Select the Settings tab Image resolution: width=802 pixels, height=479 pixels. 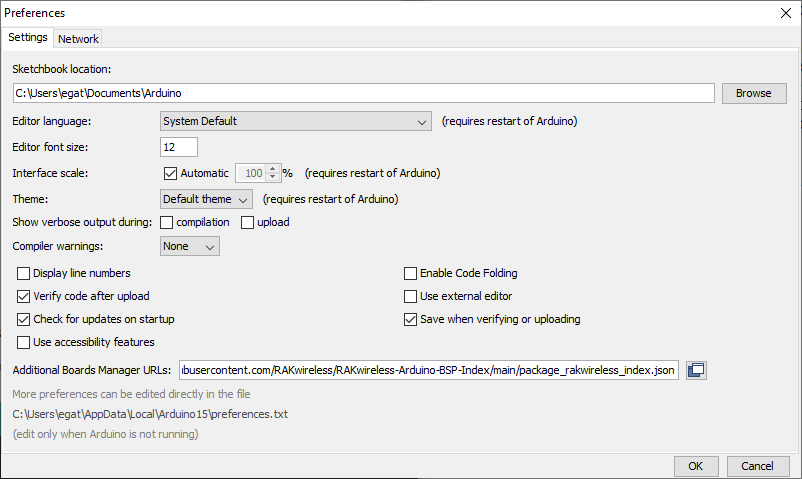[x=28, y=37]
